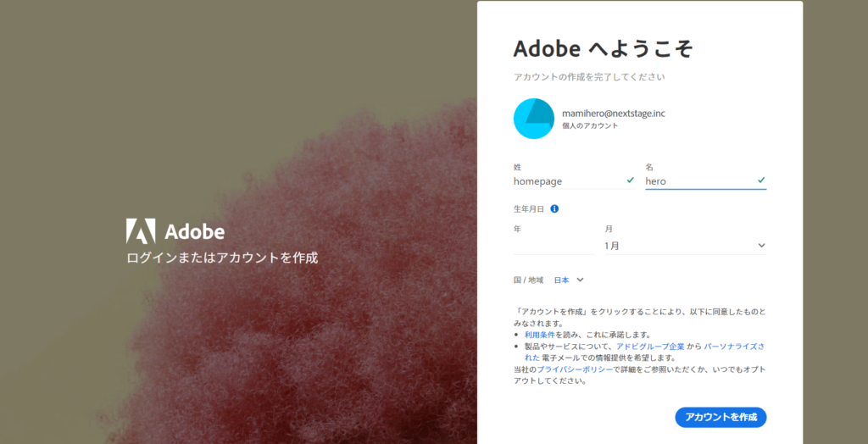Screen dimensions: 868x444
Task: Click the chevron next to 日本
Action: [x=581, y=280]
